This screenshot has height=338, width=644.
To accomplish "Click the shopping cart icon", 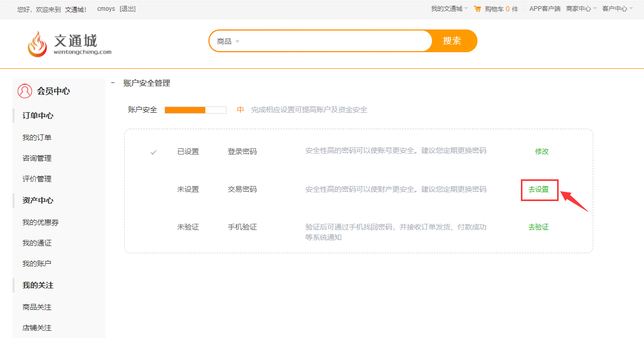I will pos(477,9).
